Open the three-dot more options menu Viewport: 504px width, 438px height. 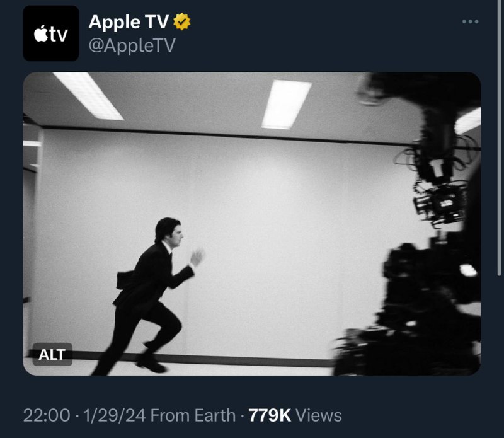(470, 21)
